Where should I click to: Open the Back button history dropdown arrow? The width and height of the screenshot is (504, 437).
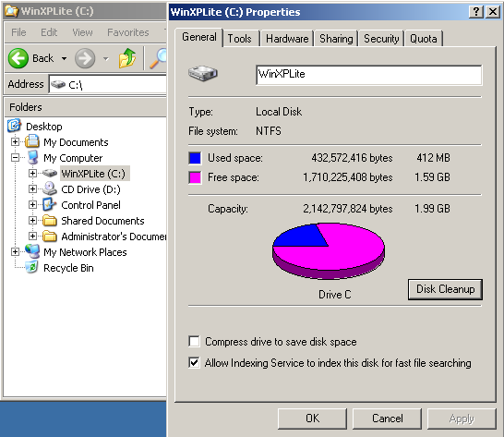pos(65,58)
